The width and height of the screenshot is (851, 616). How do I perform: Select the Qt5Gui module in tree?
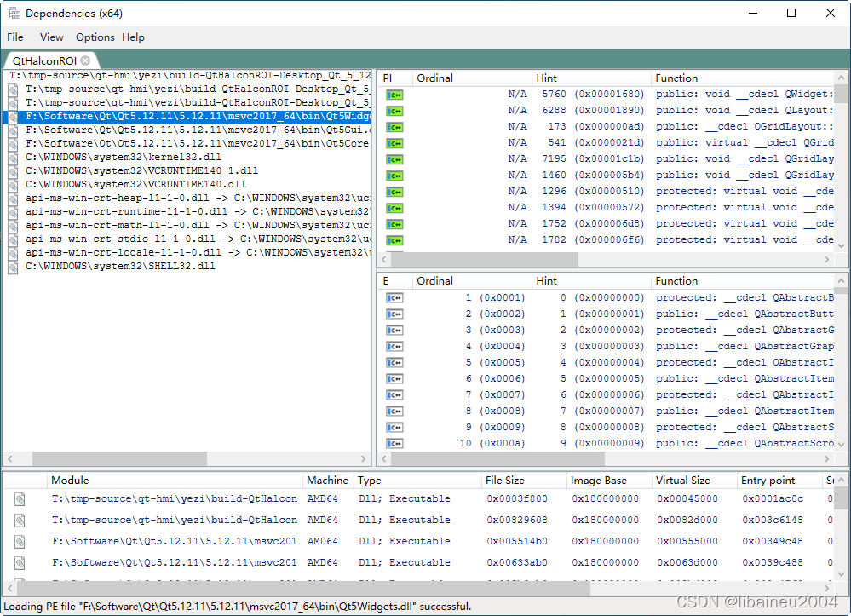187,130
